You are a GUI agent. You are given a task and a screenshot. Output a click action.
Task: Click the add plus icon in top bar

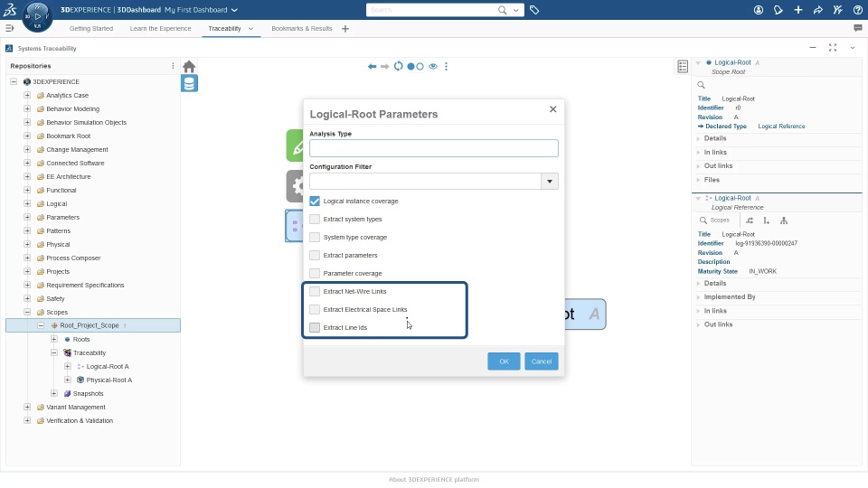798,10
